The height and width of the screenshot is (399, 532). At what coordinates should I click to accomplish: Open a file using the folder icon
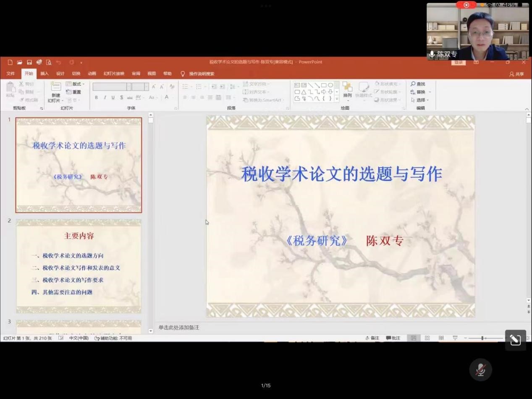19,62
